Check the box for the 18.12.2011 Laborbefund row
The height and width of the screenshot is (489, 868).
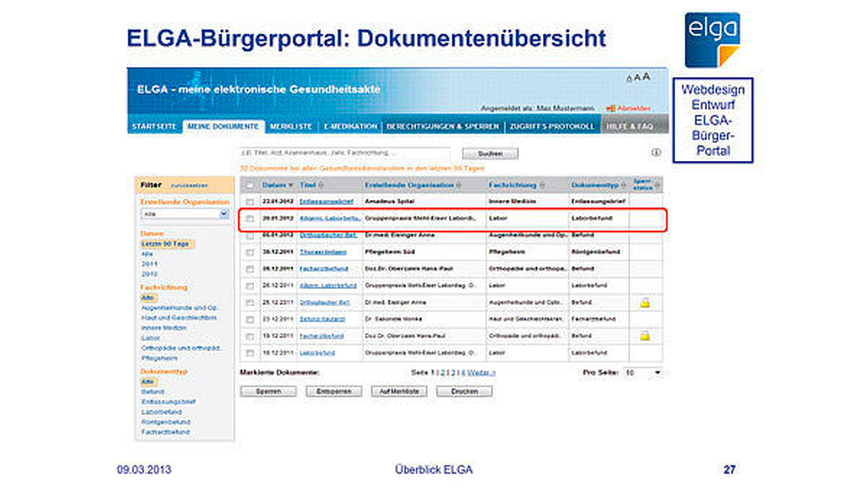[250, 353]
